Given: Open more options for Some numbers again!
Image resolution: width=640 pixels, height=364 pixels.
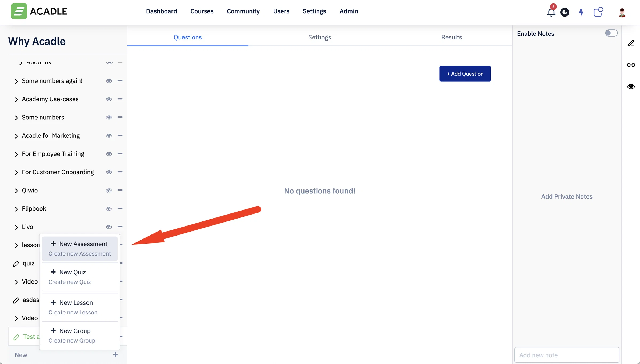Looking at the screenshot, I should pyautogui.click(x=120, y=81).
